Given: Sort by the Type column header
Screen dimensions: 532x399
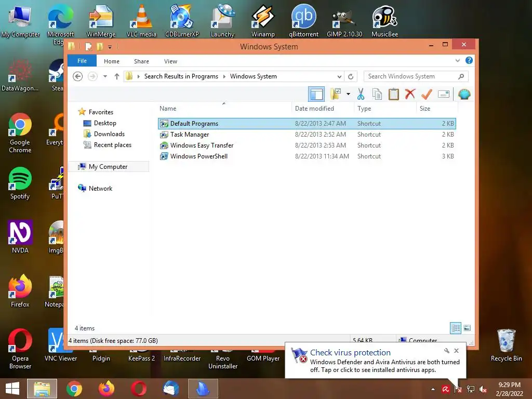Looking at the screenshot, I should (385, 108).
